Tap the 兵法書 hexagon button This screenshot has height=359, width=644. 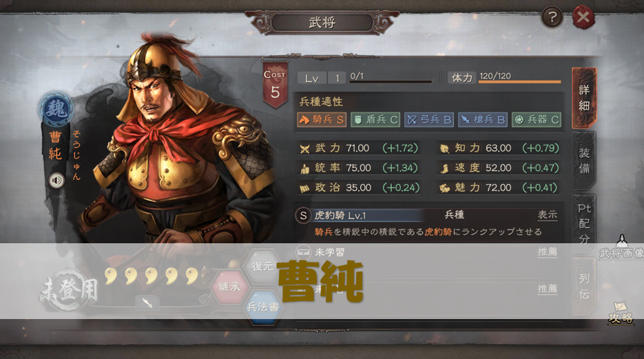(263, 307)
